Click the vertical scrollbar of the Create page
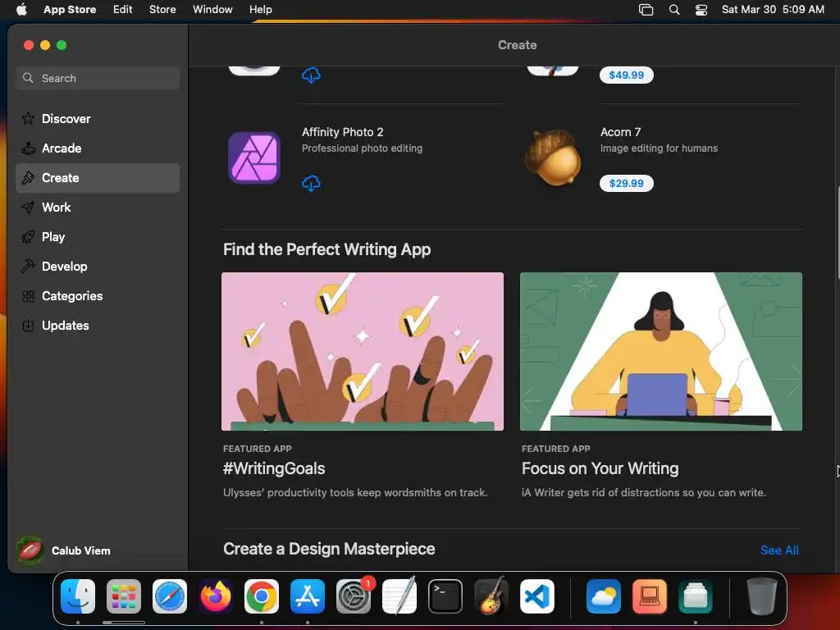This screenshot has width=840, height=630. point(838,232)
